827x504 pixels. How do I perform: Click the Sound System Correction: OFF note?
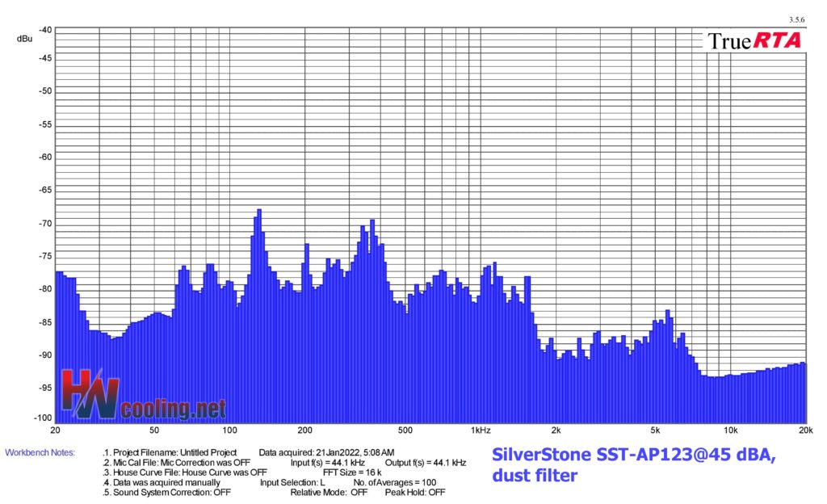coord(166,493)
